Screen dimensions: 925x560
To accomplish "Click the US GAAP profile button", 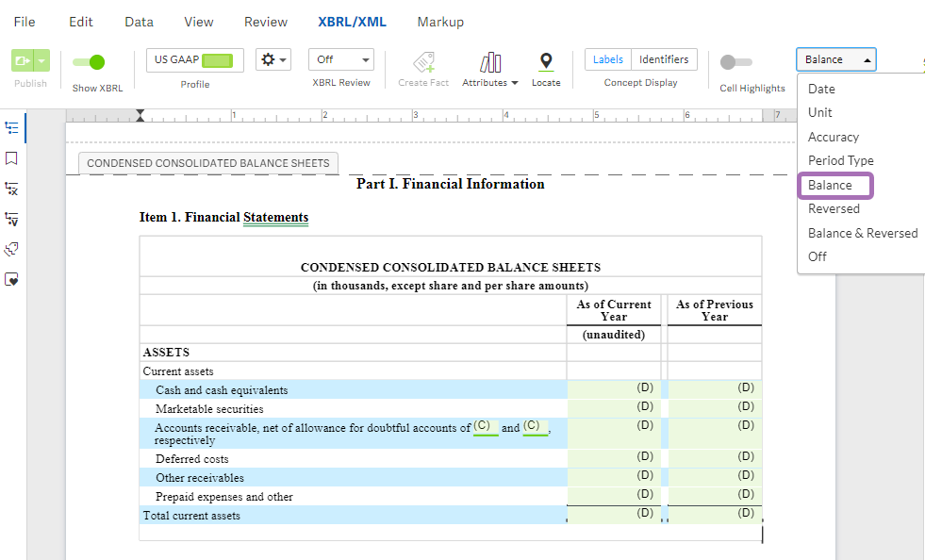I will click(195, 59).
